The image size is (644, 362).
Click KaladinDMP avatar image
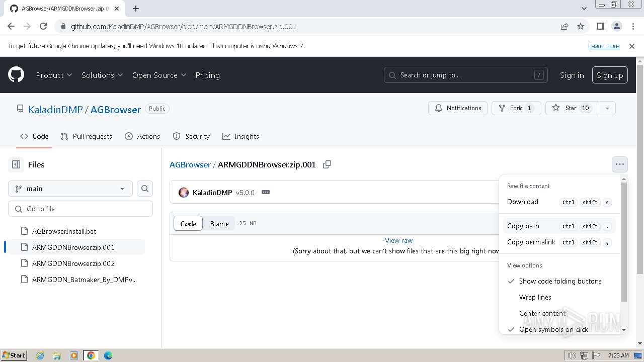point(184,193)
